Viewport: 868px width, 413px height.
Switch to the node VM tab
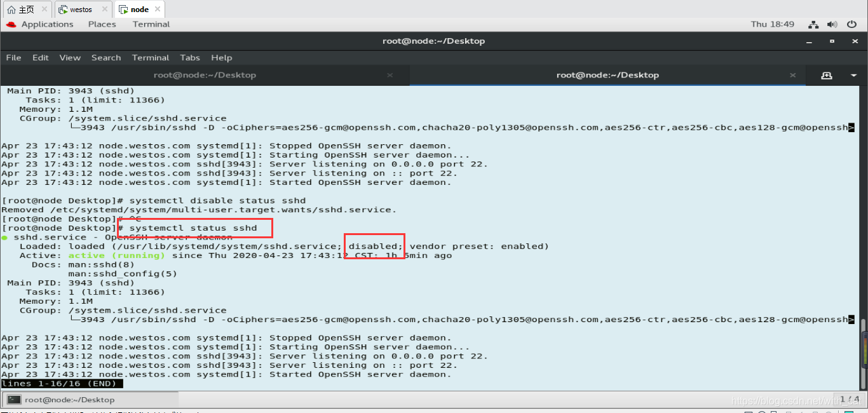tap(140, 10)
